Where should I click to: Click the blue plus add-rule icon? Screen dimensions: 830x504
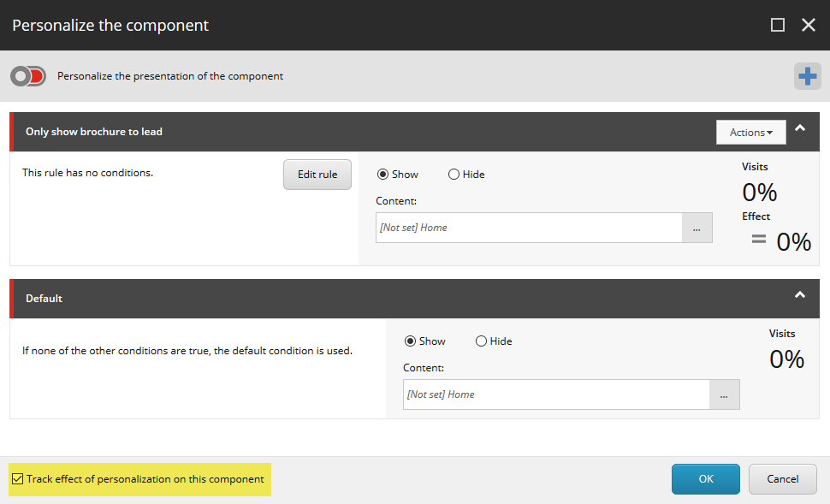click(x=807, y=76)
